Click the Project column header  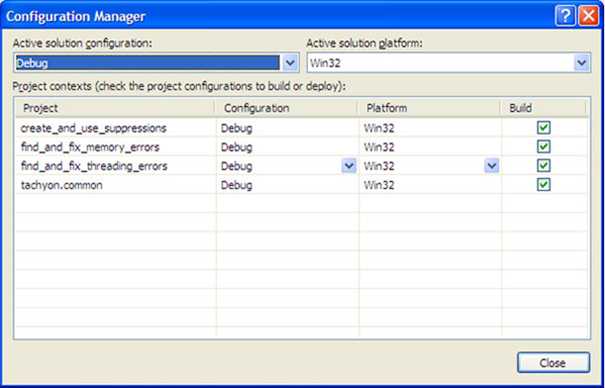115,108
